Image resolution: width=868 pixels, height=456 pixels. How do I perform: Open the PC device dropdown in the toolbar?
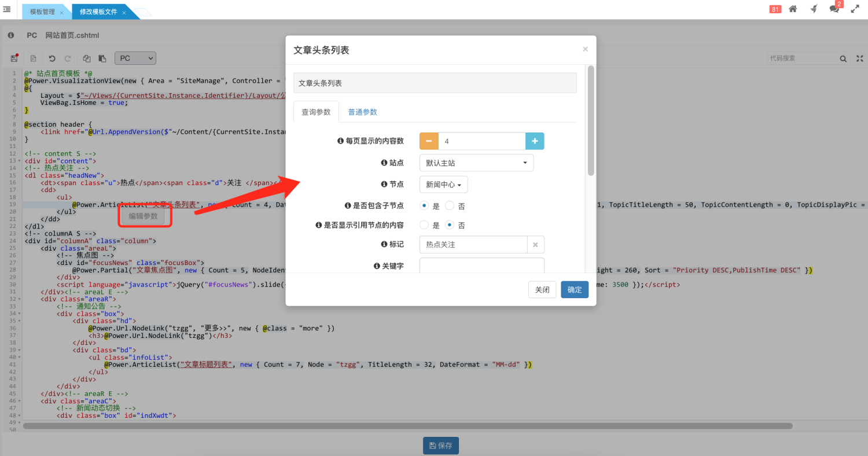coord(136,58)
